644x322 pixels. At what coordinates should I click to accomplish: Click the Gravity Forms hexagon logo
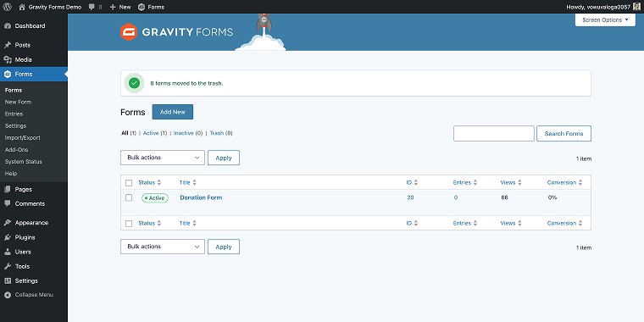(x=129, y=32)
